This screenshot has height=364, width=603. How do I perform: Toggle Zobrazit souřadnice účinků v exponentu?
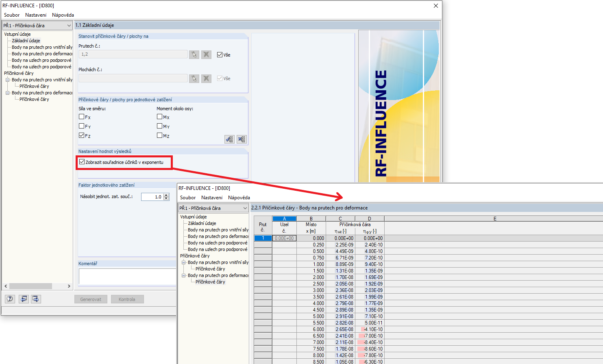tap(82, 162)
